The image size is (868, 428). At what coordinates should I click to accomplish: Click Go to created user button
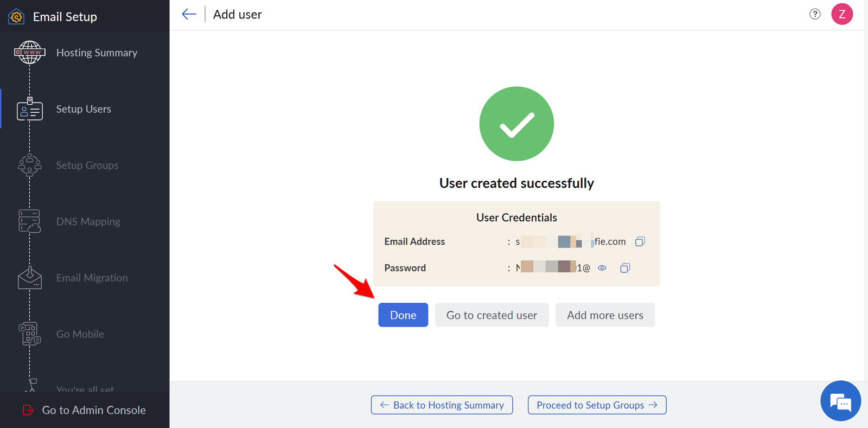pyautogui.click(x=492, y=315)
